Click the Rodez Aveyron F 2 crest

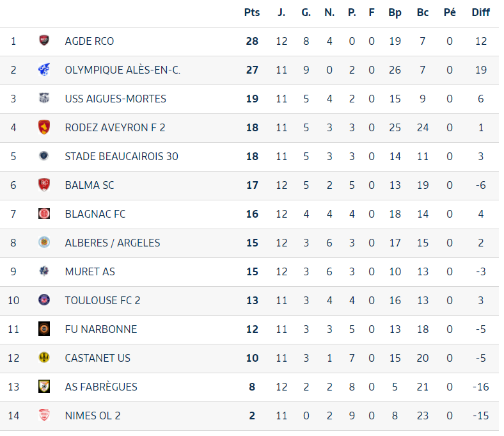click(x=44, y=127)
